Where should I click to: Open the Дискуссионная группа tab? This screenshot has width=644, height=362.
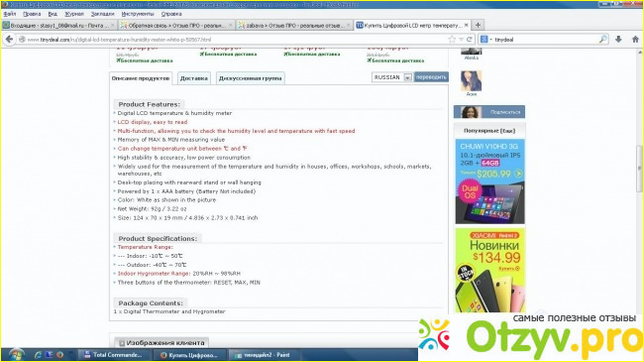point(250,78)
